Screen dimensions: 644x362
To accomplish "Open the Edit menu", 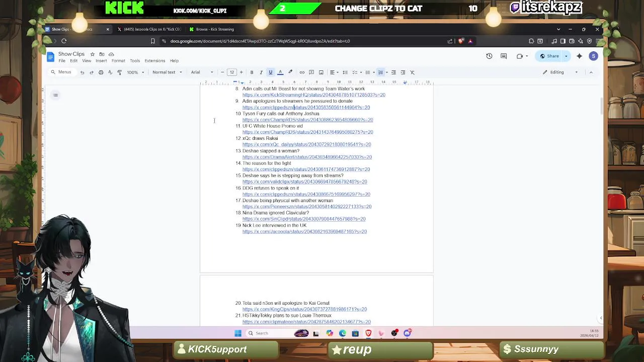I will point(74,61).
